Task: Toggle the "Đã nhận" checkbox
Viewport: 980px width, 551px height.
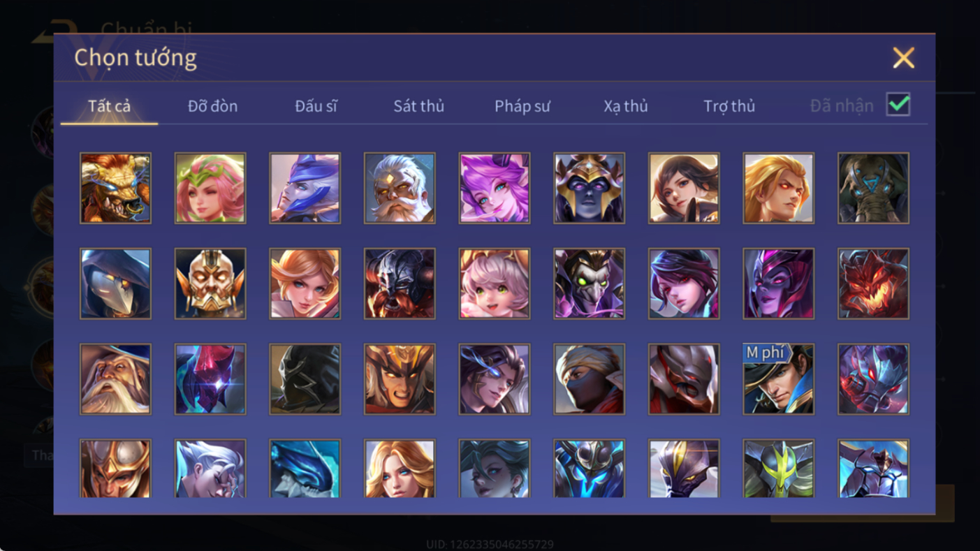Action: (898, 105)
